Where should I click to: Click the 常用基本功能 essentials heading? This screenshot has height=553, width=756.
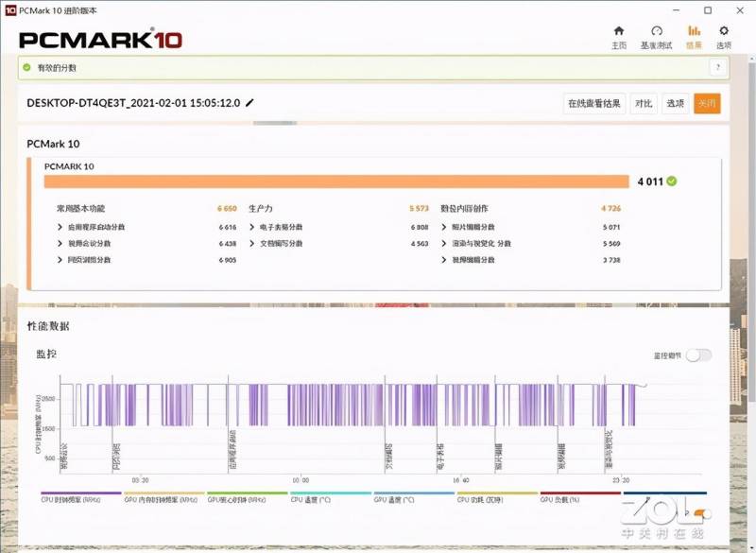(x=80, y=209)
